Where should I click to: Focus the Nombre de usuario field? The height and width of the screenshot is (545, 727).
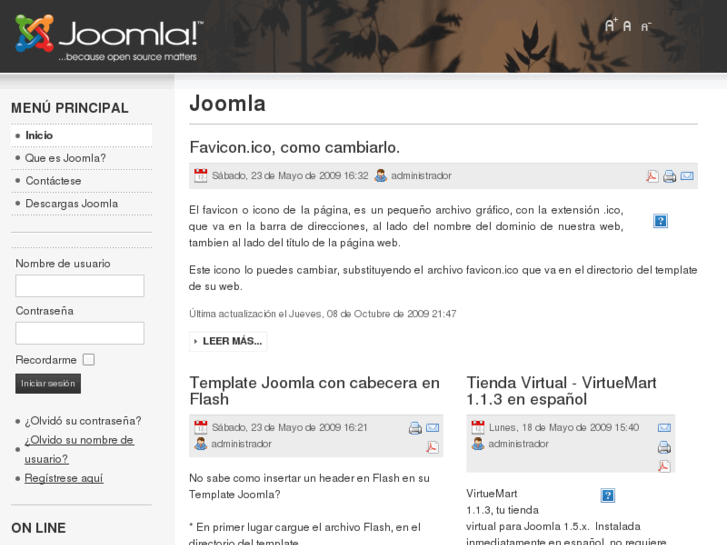click(x=80, y=286)
